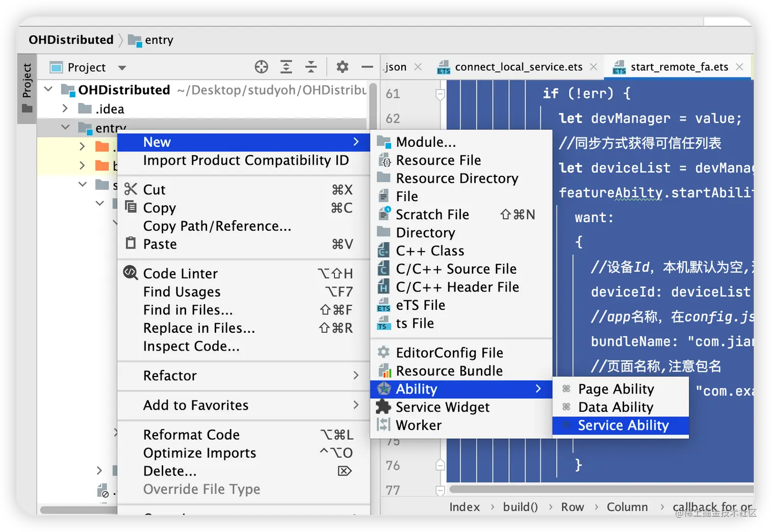Click the C/C++ Header File icon

384,287
